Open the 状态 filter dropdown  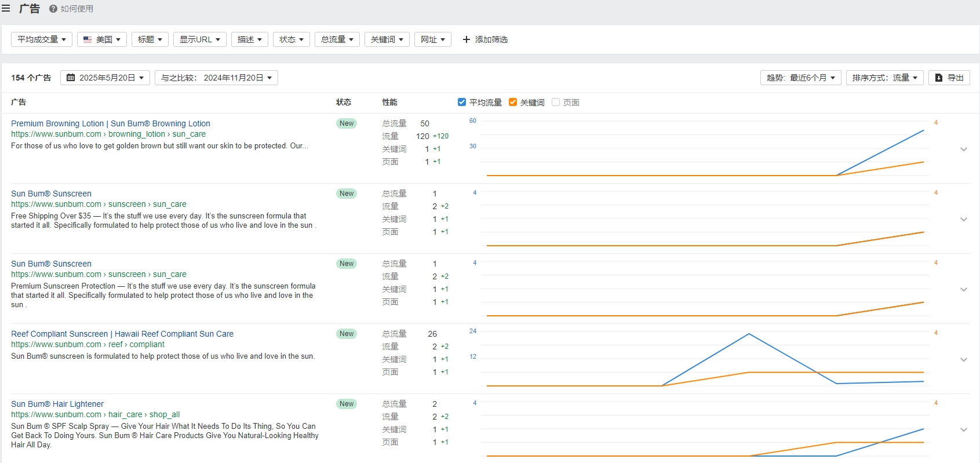(292, 39)
